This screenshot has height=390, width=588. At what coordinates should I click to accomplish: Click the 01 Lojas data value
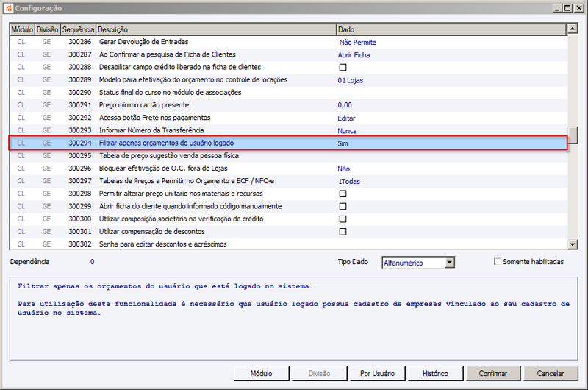point(351,80)
